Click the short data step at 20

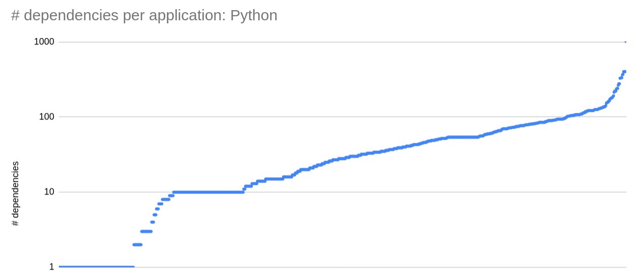[305, 170]
